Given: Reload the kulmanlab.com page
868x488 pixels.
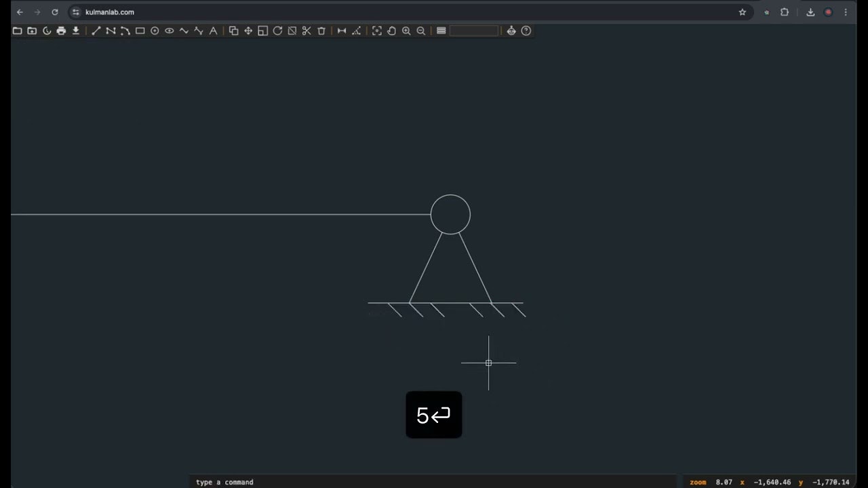Looking at the screenshot, I should pyautogui.click(x=55, y=12).
